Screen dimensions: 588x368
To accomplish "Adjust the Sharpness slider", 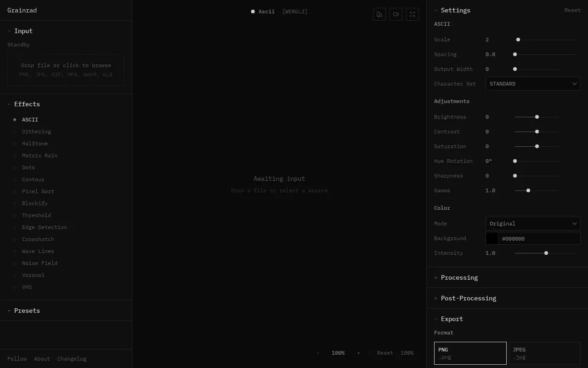I will tap(537, 176).
